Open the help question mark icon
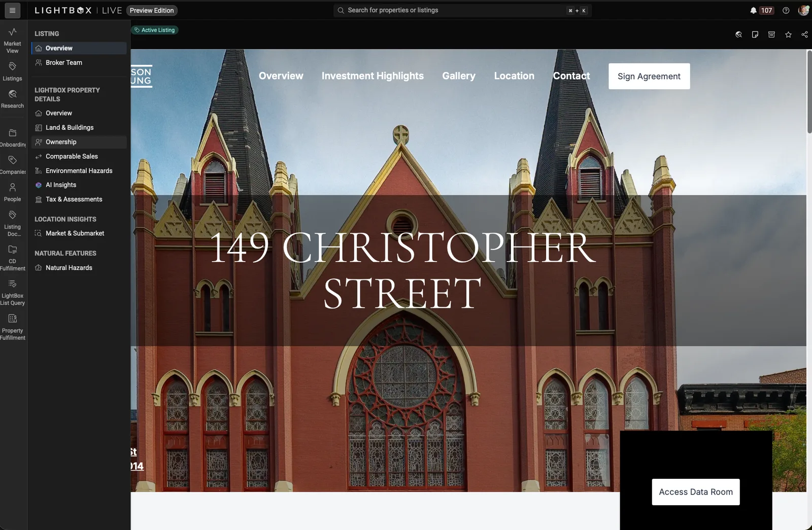Image resolution: width=812 pixels, height=530 pixels. pyautogui.click(x=786, y=10)
